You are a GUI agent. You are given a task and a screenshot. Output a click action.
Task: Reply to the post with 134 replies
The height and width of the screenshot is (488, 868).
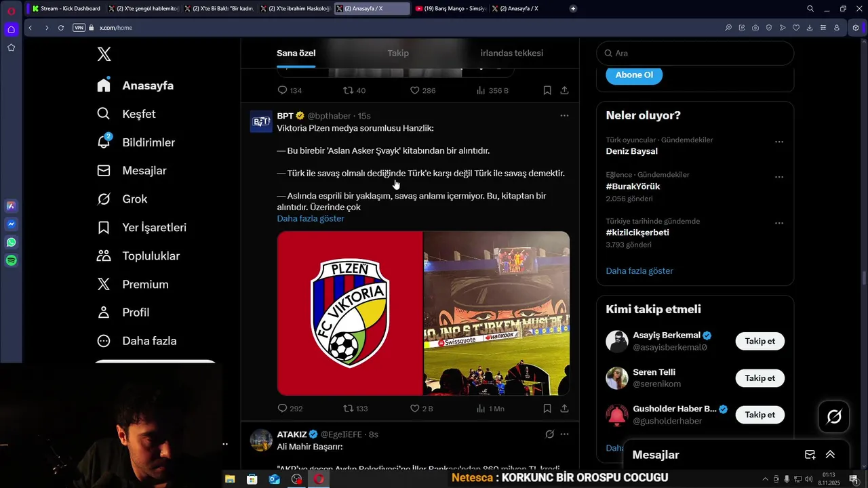point(283,90)
